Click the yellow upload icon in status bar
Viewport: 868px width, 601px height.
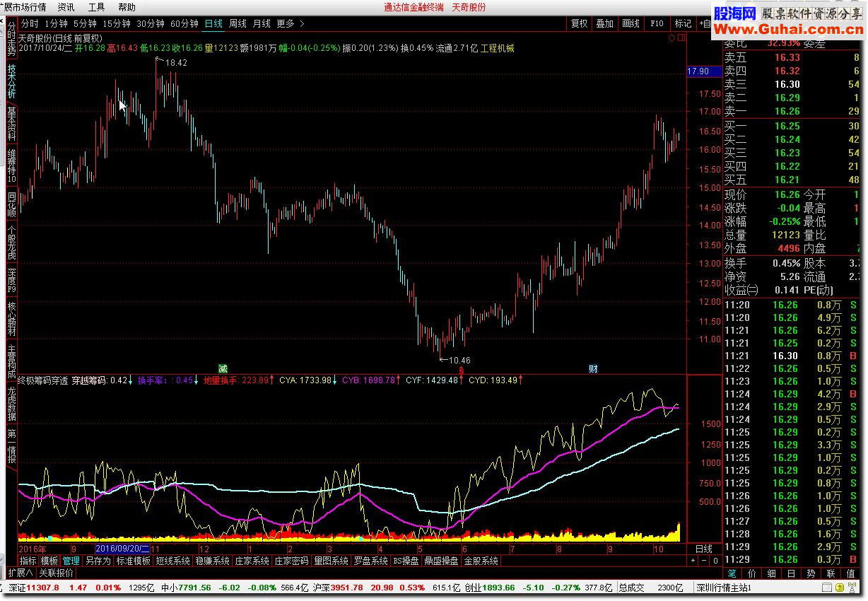(839, 588)
